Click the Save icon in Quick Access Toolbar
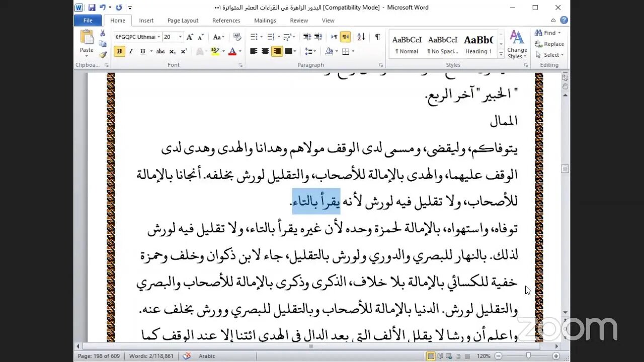The height and width of the screenshot is (362, 644). coord(92,8)
